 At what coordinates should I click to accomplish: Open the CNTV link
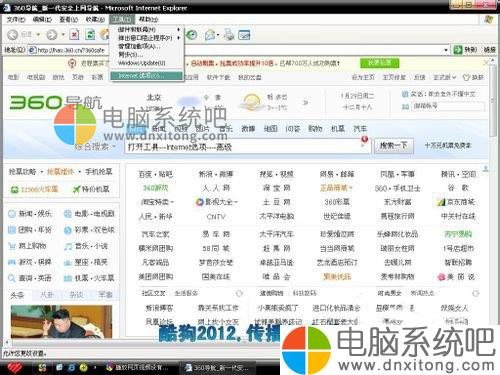point(216,217)
